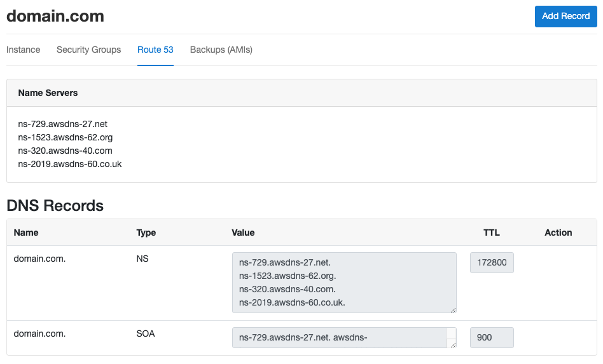Viewport: 603px width, 364px height.
Task: Click the NS record TTL field 172800
Action: click(x=492, y=262)
